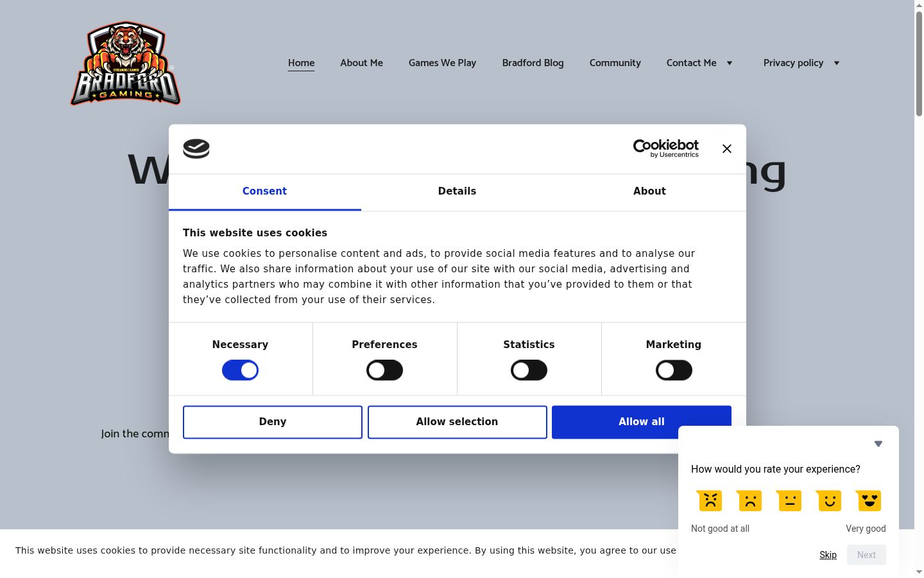The width and height of the screenshot is (924, 578).
Task: Rate experience with the heart-eyes face
Action: coord(869,500)
